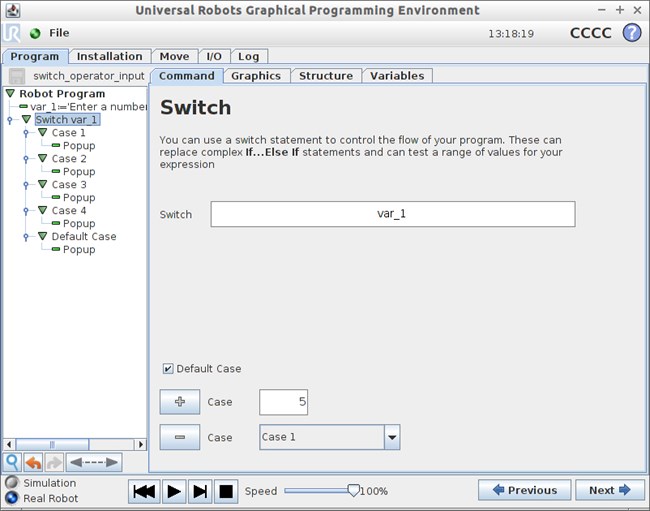Click the Case number field showing 5
Screen dimensions: 650x511
point(284,402)
